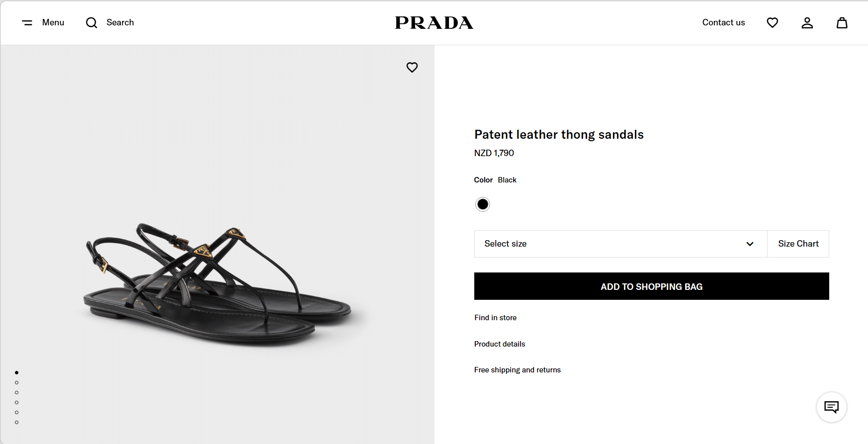Screen dimensions: 868x444
Task: Show the second product image dot
Action: 17,383
